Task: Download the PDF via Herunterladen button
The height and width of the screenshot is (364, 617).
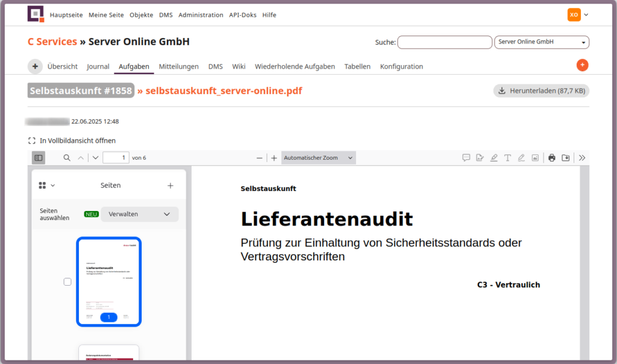Action: pyautogui.click(x=541, y=91)
